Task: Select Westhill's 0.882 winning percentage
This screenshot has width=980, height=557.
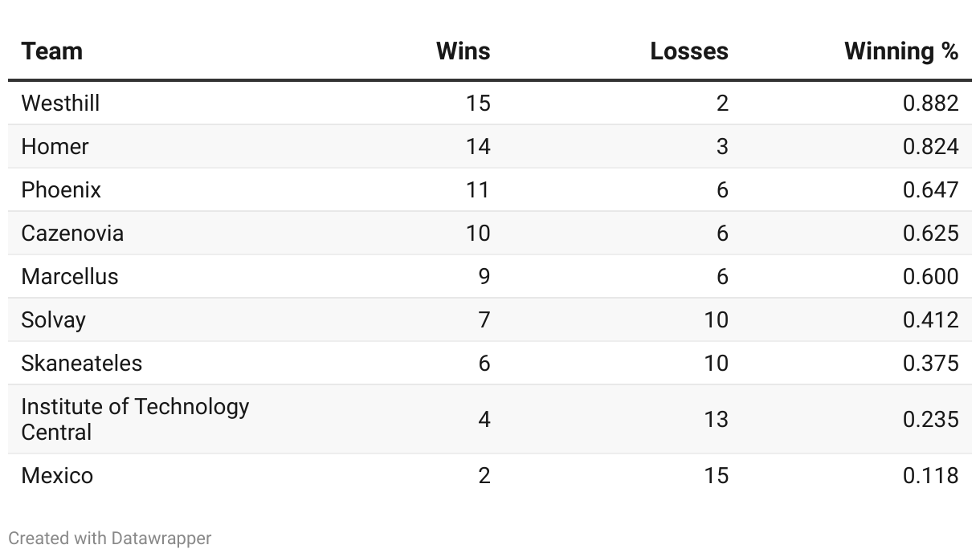Action: (931, 103)
